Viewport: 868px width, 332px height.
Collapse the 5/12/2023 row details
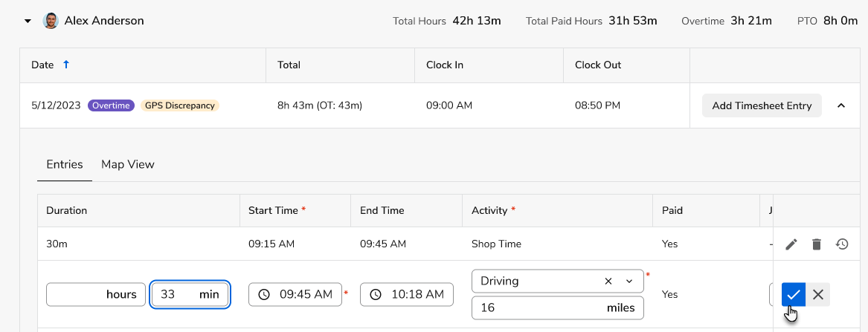841,106
